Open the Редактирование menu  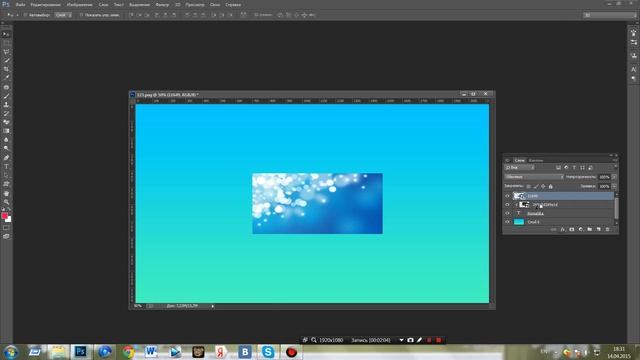tap(45, 5)
